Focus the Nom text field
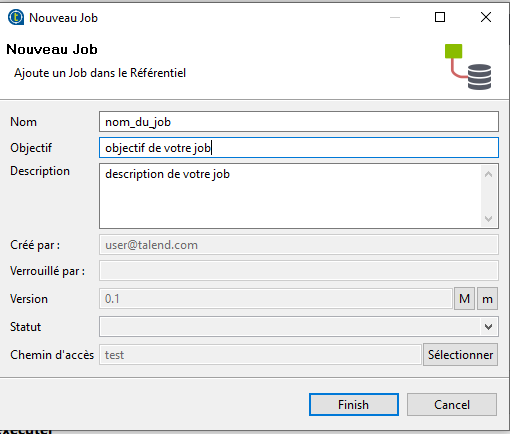This screenshot has width=510, height=434. 299,122
